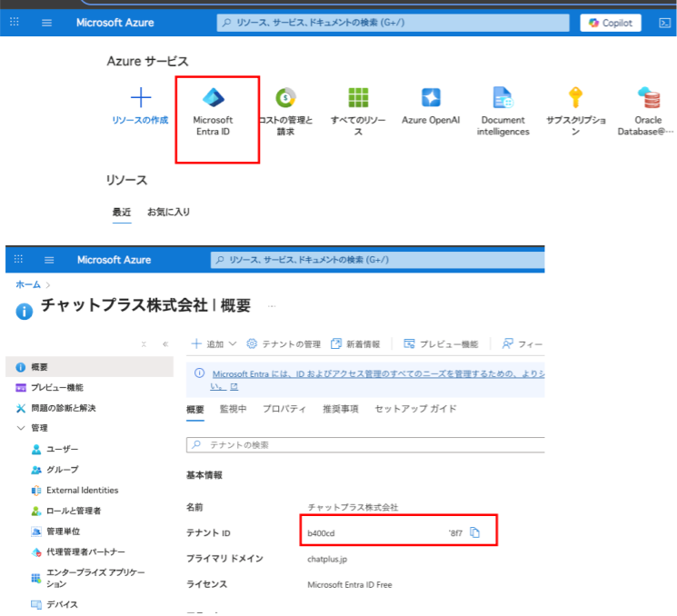The image size is (677, 616).
Task: Focus the top Azure resource search box
Action: point(393,23)
